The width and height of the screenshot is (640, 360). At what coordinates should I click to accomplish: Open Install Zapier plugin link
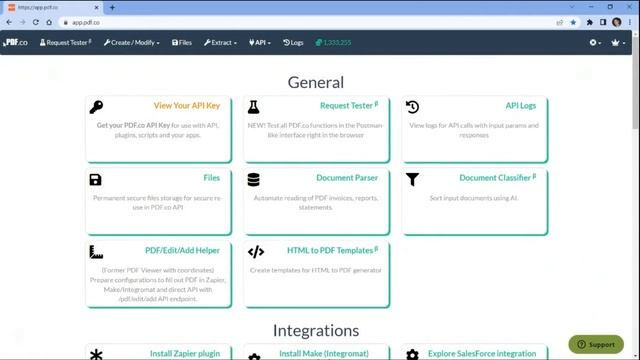tap(185, 353)
